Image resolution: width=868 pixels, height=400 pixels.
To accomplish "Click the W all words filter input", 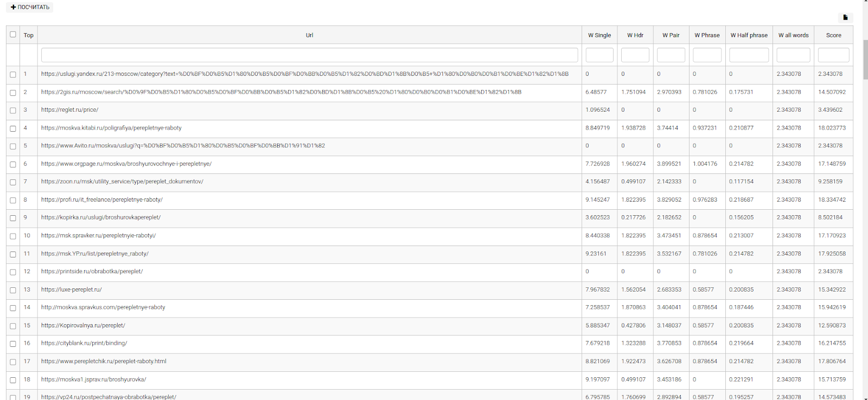I will pyautogui.click(x=793, y=55).
